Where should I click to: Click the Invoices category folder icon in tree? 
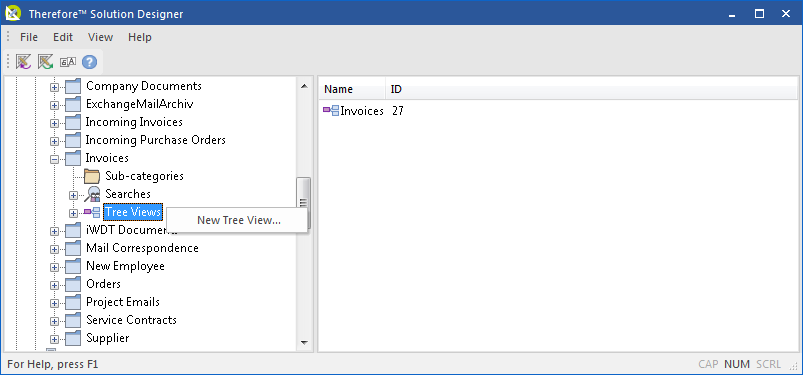pyautogui.click(x=73, y=158)
